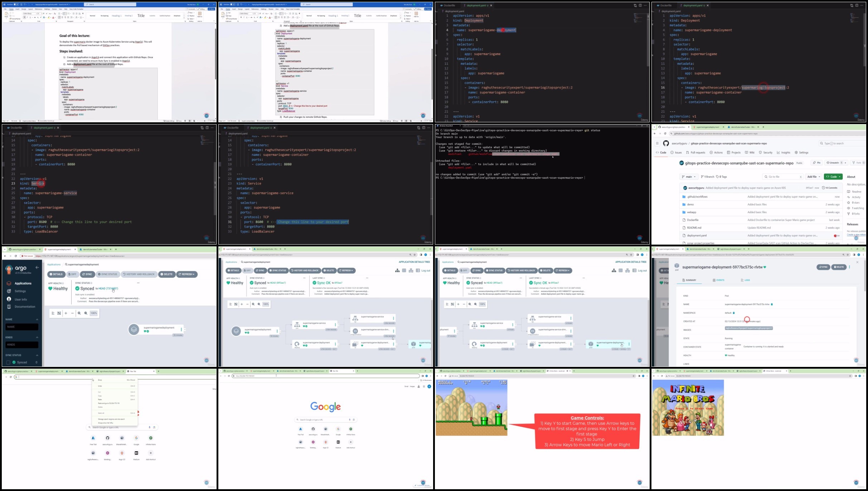
Task: Click SYNC button in pod details panel
Action: tap(823, 267)
